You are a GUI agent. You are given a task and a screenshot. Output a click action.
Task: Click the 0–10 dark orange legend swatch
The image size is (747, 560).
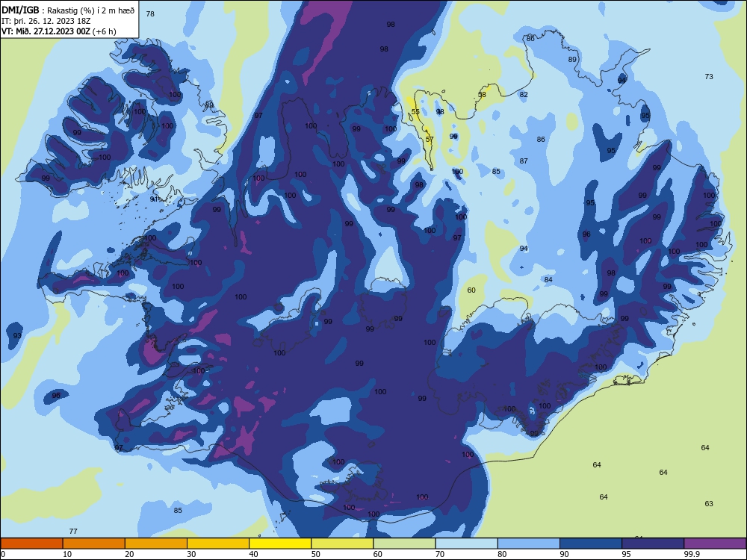pyautogui.click(x=31, y=544)
